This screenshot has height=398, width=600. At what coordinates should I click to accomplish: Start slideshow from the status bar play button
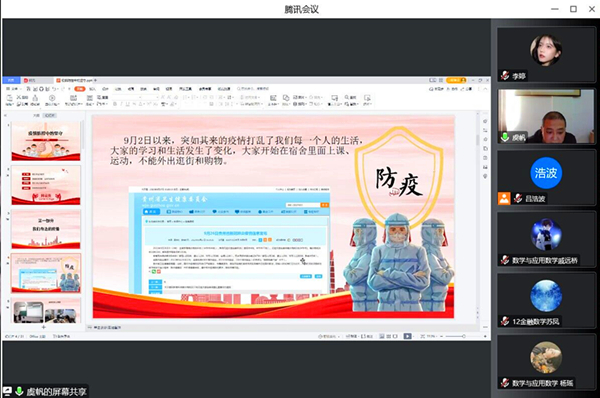click(x=407, y=336)
